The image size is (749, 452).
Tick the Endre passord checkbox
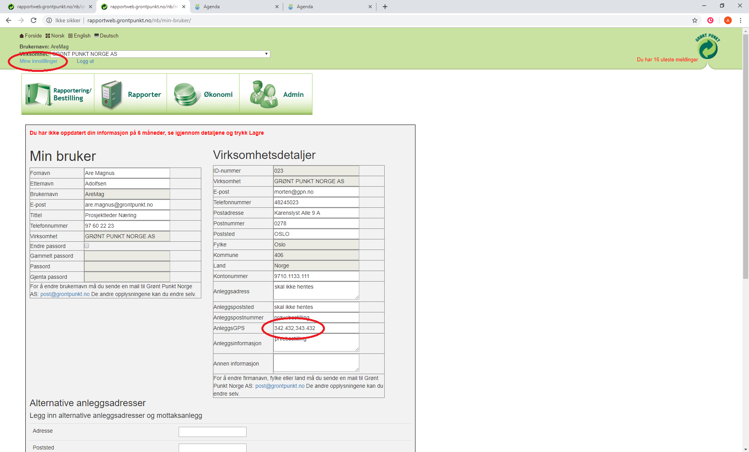pyautogui.click(x=86, y=246)
